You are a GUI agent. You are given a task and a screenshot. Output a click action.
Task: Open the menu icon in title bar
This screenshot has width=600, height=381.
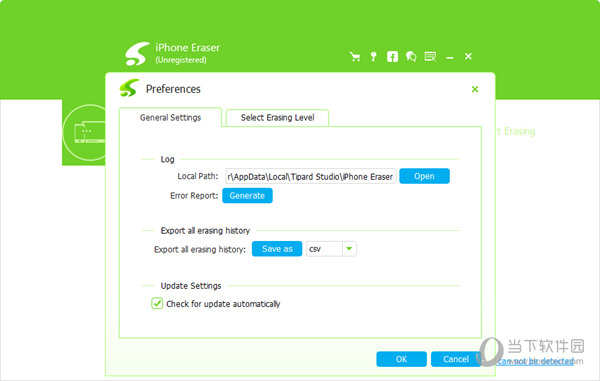pos(430,57)
